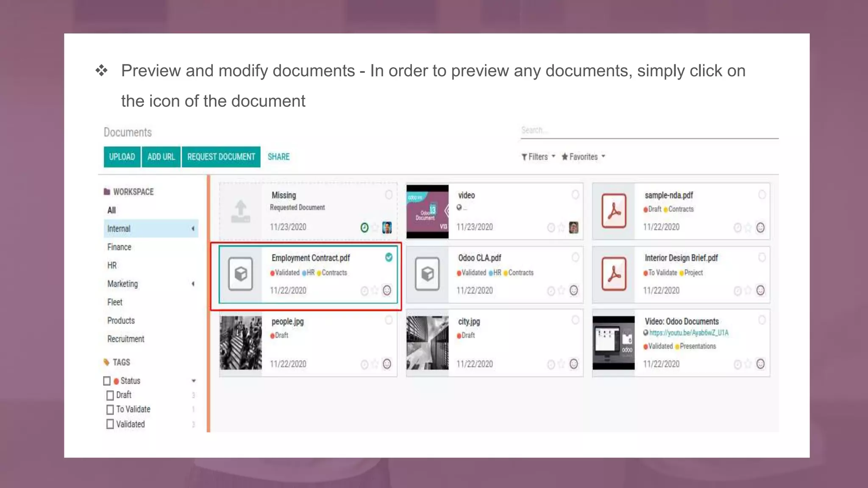The height and width of the screenshot is (488, 868).
Task: Expand the Marketing workspace arrow
Action: [193, 284]
